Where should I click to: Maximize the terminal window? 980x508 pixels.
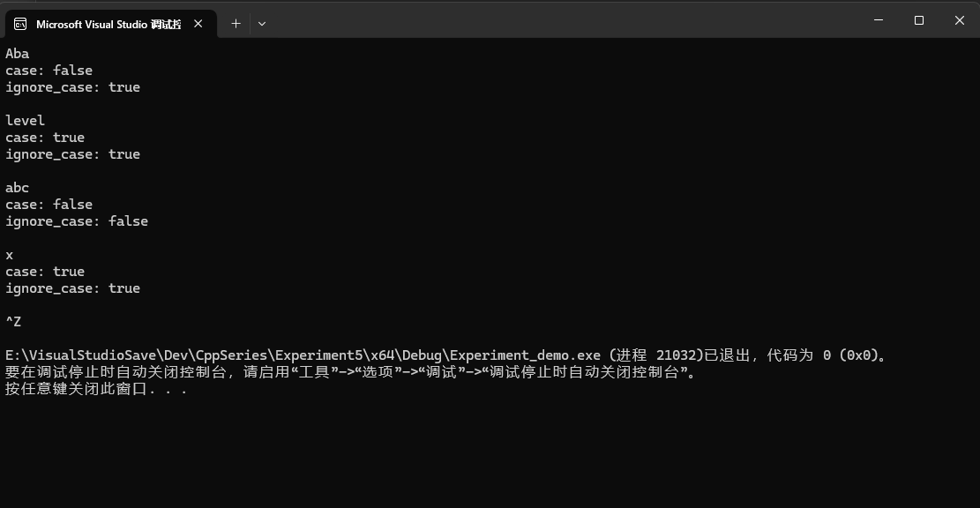click(917, 19)
